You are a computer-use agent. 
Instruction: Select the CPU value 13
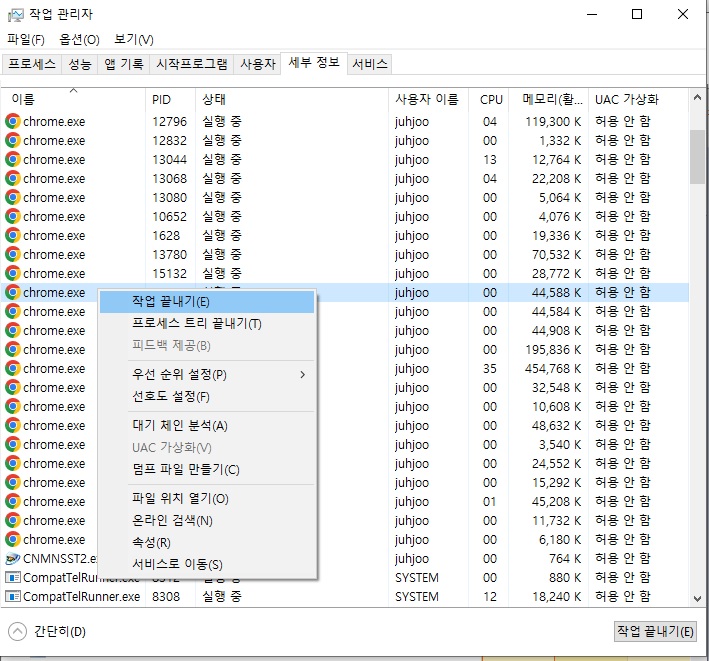(490, 159)
